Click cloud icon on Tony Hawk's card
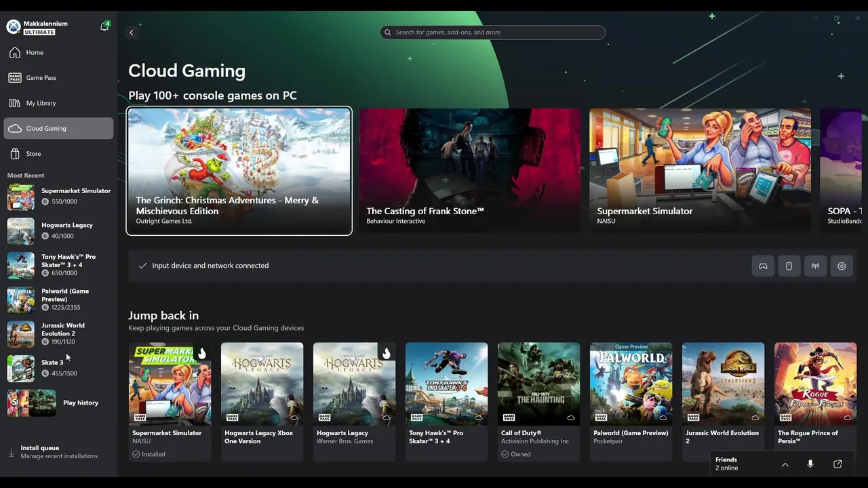The height and width of the screenshot is (488, 868). click(x=478, y=418)
